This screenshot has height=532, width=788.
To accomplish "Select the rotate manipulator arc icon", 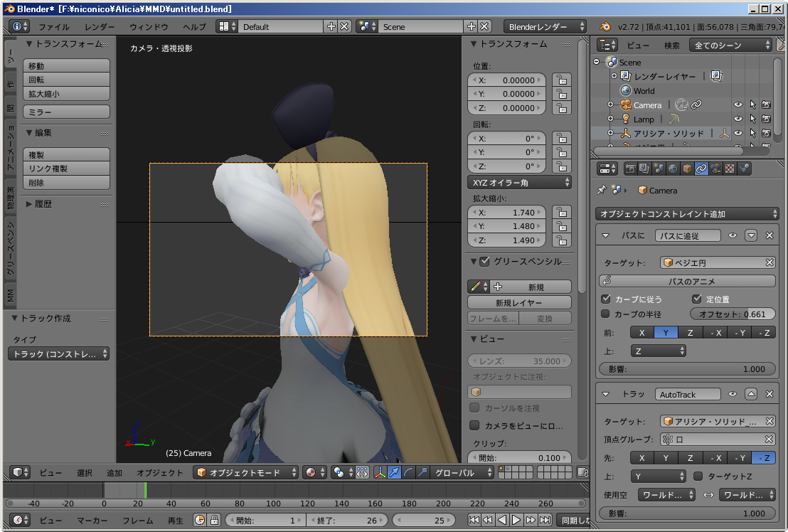I will [x=408, y=472].
